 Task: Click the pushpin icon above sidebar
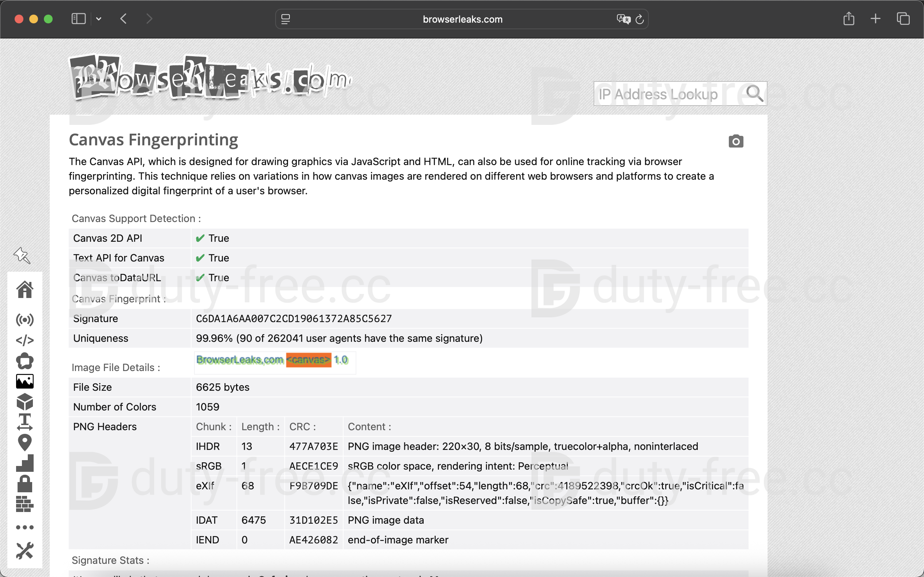22,255
